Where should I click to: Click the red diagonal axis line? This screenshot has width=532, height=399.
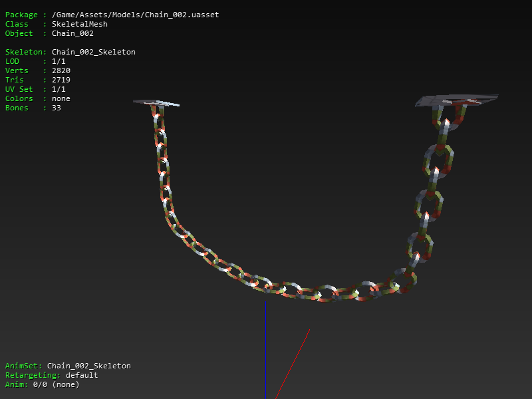tap(293, 364)
